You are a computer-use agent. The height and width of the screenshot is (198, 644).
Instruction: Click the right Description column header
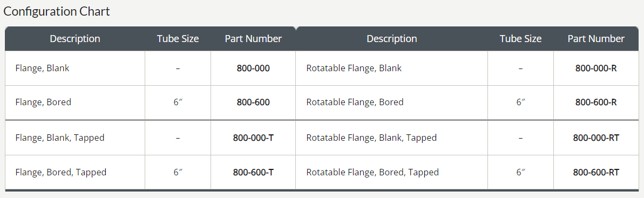click(392, 39)
